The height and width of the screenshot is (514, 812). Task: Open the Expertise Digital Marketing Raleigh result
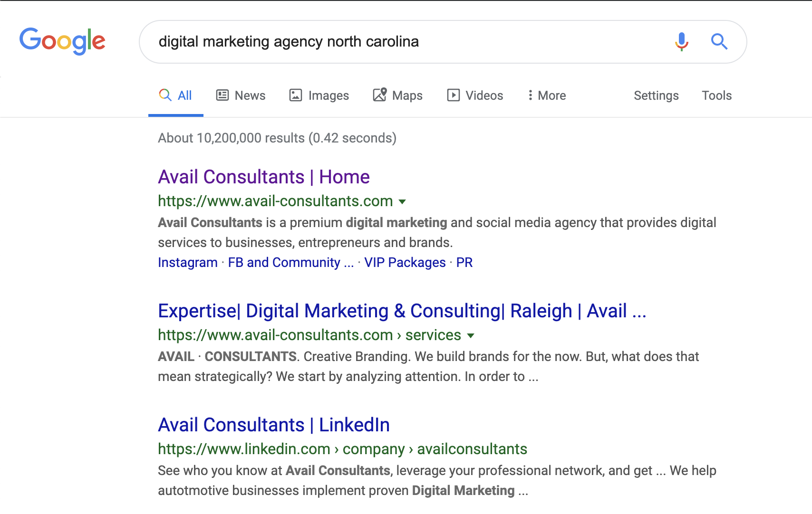[402, 311]
